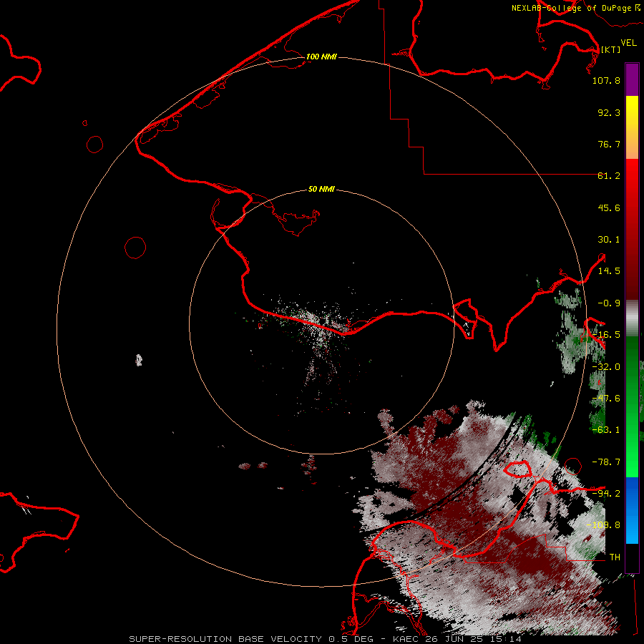The image size is (644, 644).
Task: Click the 30.1 scale value
Action: pyautogui.click(x=609, y=240)
